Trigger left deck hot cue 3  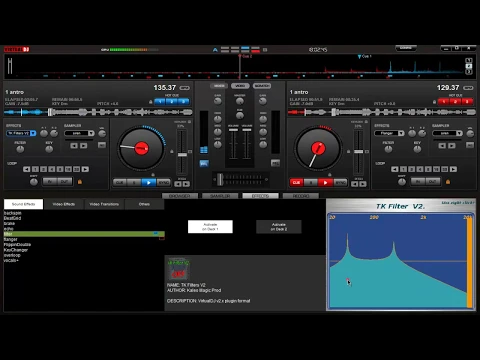click(183, 101)
